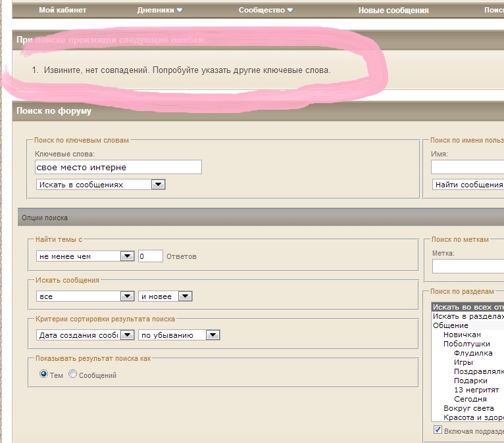The height and width of the screenshot is (443, 504).
Task: Click the Метка tag input field
Action: (468, 266)
